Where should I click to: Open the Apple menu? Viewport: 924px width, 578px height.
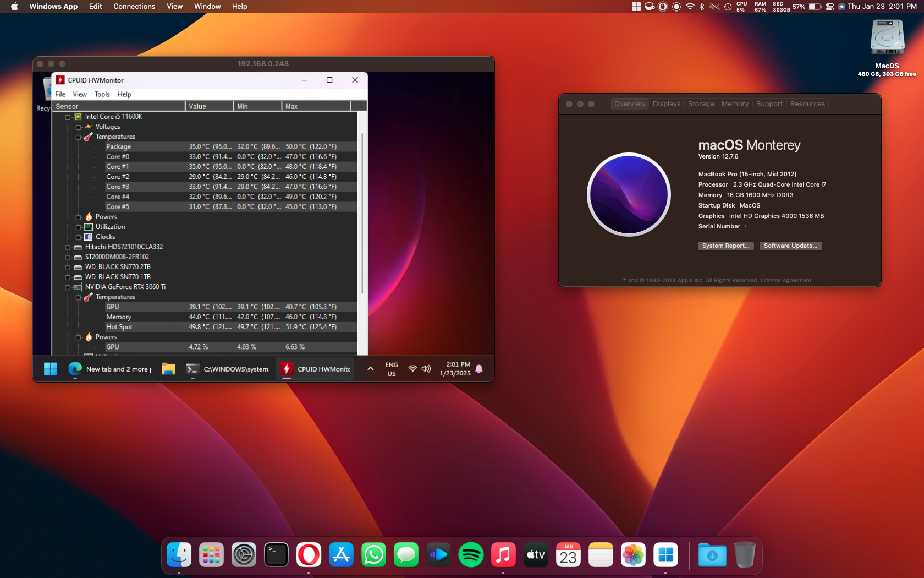point(14,7)
